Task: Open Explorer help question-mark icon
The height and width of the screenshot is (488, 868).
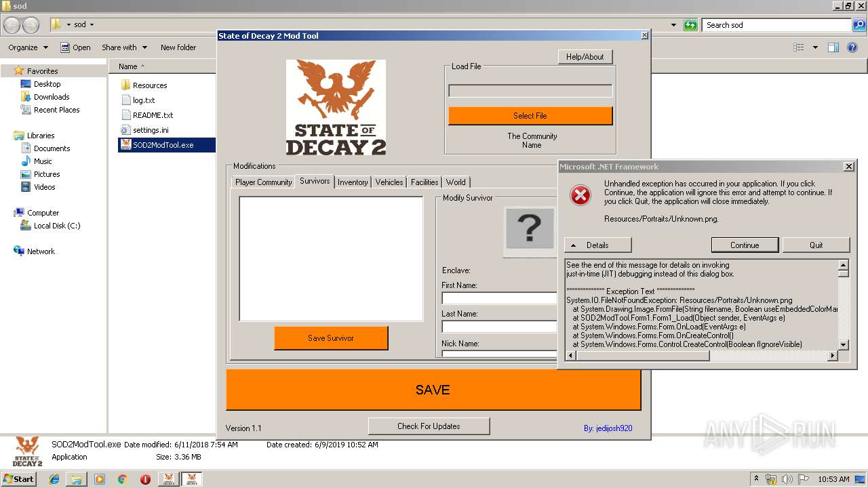Action: [x=853, y=47]
